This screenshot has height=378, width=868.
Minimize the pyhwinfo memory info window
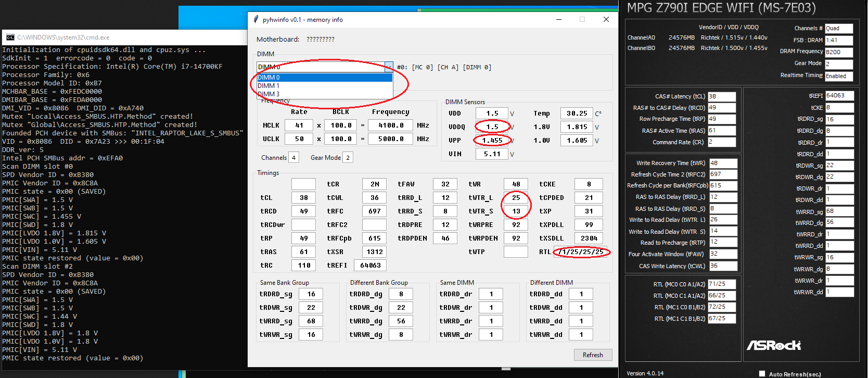click(559, 20)
